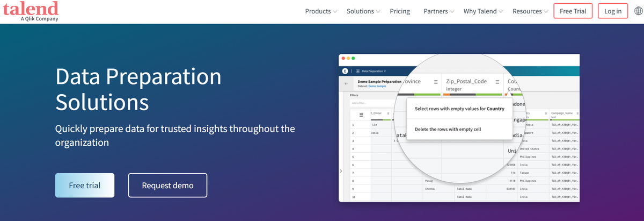Click the hamburger icon above the row numbers
Screen dimensions: 644x221
(361, 115)
